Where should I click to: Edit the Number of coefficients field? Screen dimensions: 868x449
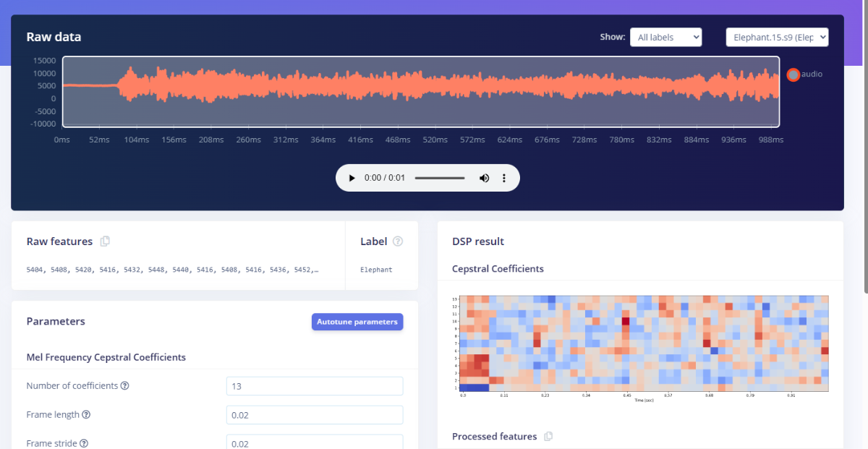315,386
